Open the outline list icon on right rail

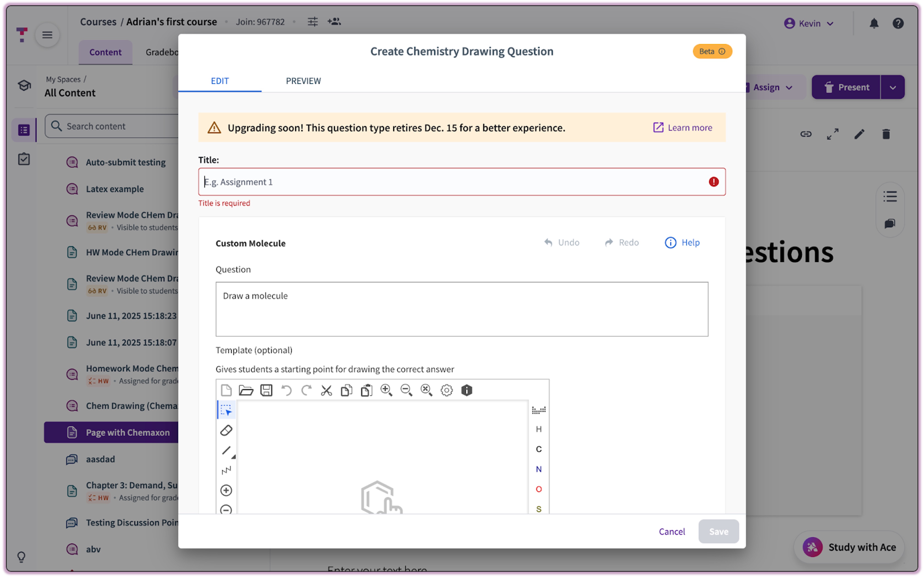pyautogui.click(x=890, y=196)
